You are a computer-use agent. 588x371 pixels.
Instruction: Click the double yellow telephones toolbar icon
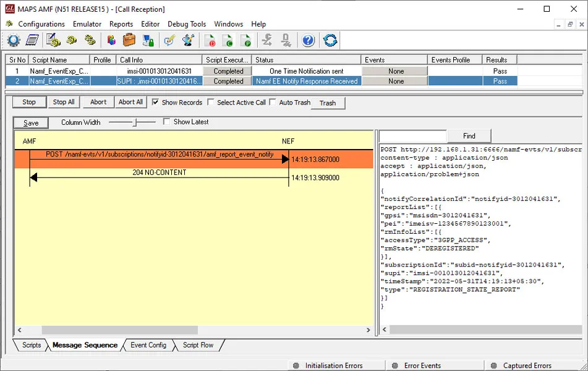click(90, 40)
